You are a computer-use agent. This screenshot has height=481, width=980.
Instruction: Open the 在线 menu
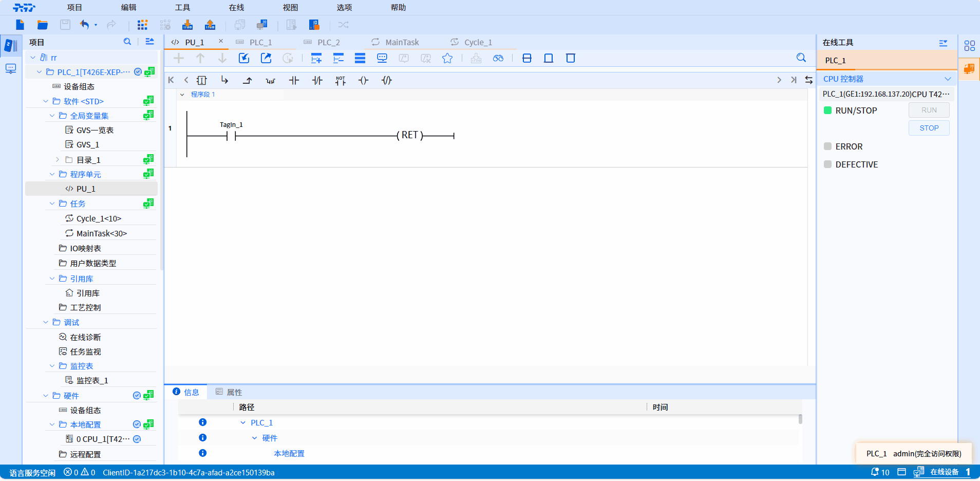pos(236,7)
